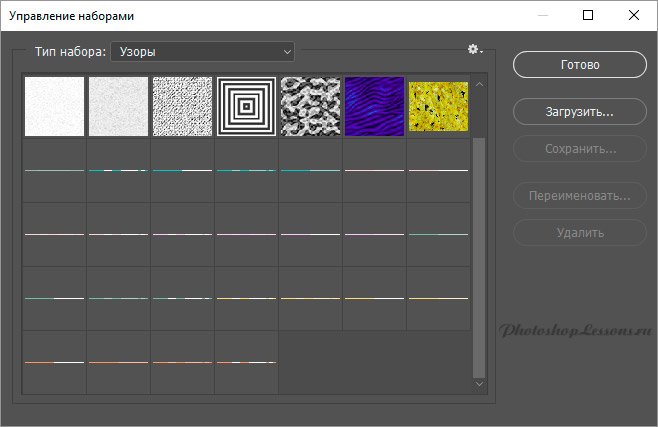Screen dimensions: 658x427
Task: Click the dropdown arrow beside Узоры
Action: pos(287,50)
